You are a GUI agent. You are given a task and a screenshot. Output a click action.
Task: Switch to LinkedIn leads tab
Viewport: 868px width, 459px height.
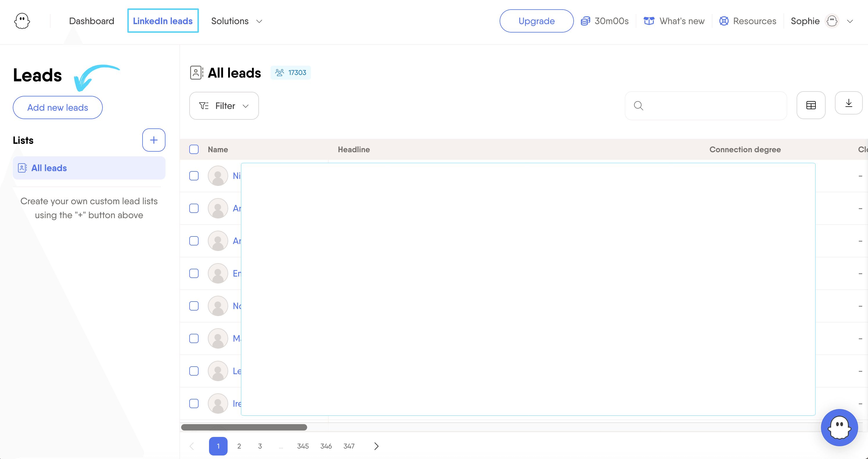tap(163, 21)
